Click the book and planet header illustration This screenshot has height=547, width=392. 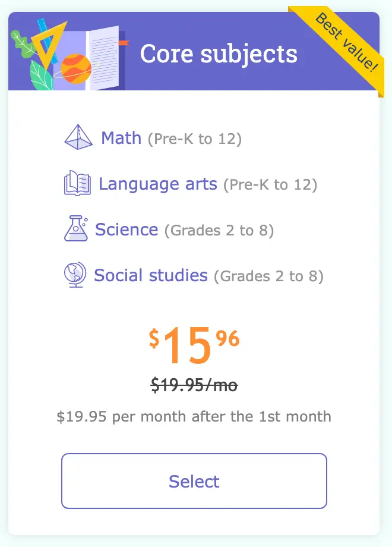point(70,54)
